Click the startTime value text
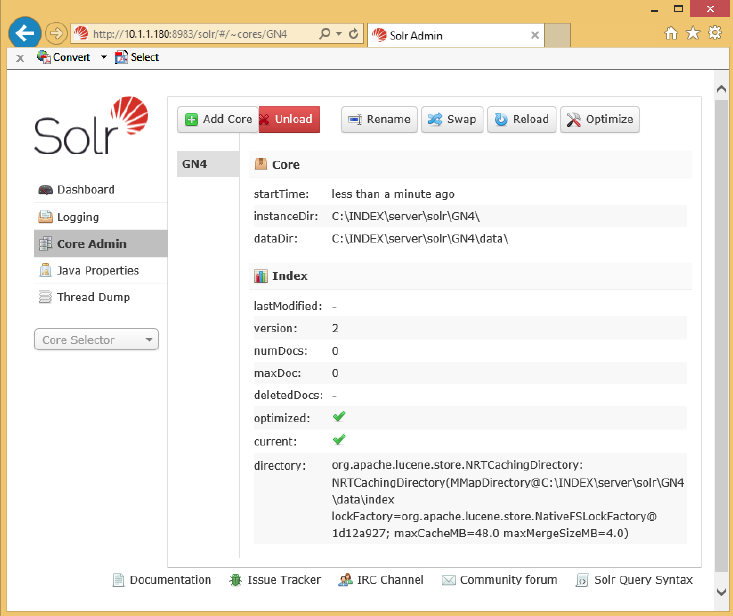733x616 pixels. (x=393, y=194)
